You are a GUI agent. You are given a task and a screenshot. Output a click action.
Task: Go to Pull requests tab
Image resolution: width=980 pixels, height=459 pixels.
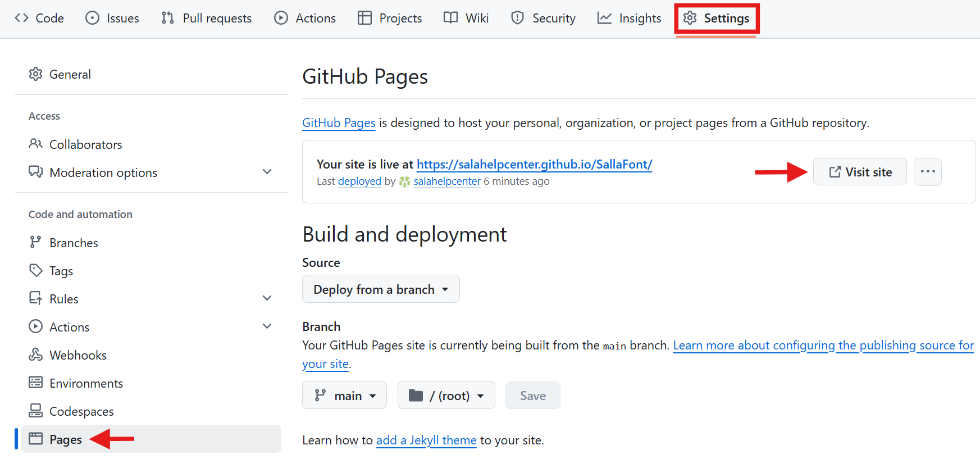[206, 18]
